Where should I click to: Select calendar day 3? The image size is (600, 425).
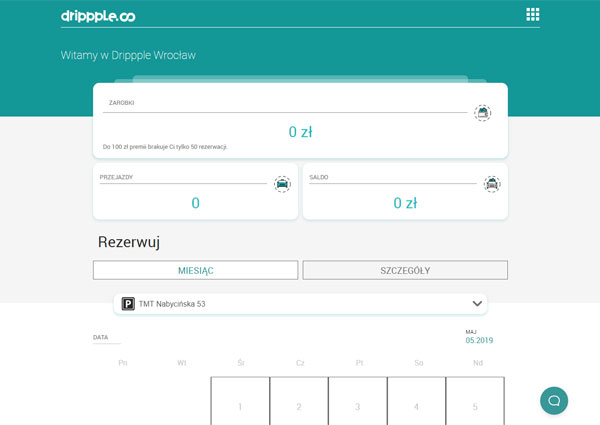pos(358,406)
